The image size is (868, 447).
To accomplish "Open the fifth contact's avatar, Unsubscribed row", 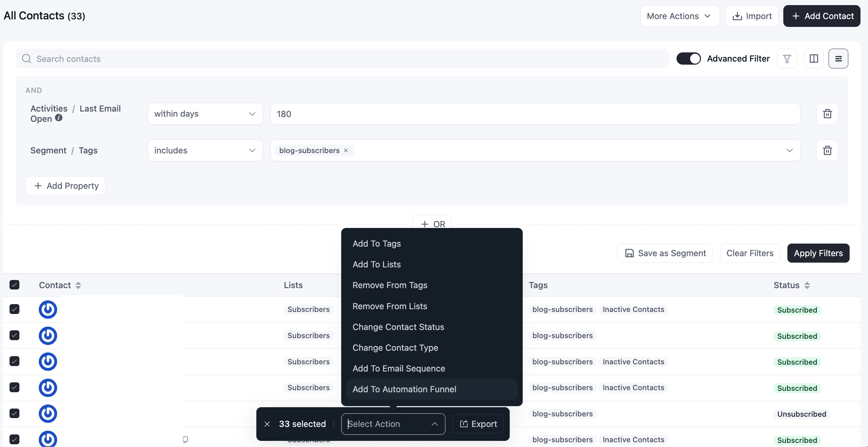I will point(48,414).
